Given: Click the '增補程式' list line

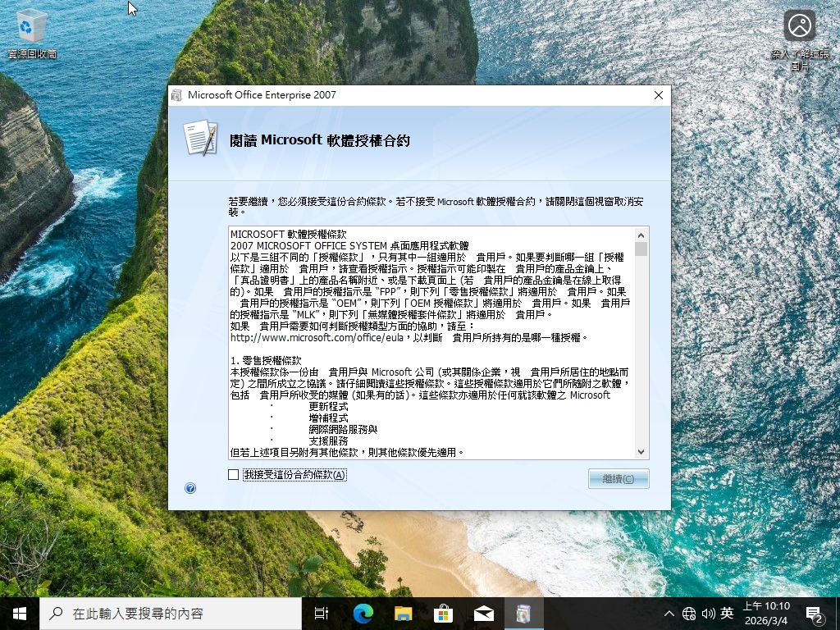Looking at the screenshot, I should point(328,418).
